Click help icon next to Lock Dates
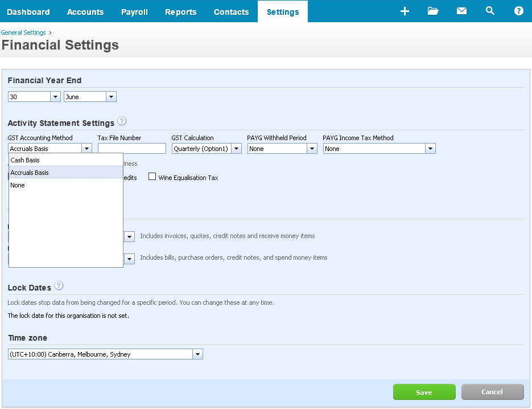This screenshot has width=532, height=409. pos(59,286)
